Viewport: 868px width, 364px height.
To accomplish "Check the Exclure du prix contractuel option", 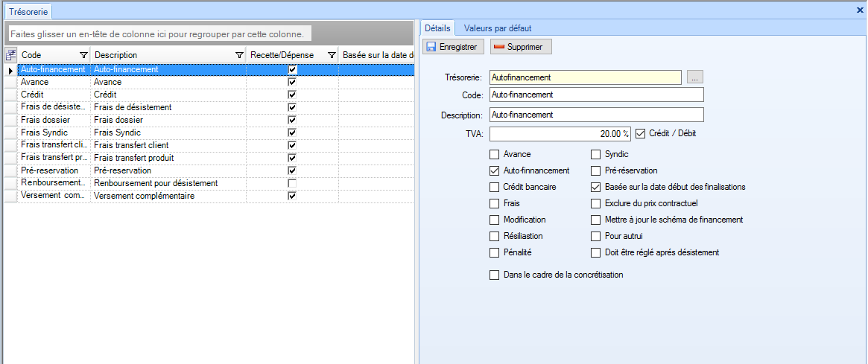I will [x=596, y=203].
